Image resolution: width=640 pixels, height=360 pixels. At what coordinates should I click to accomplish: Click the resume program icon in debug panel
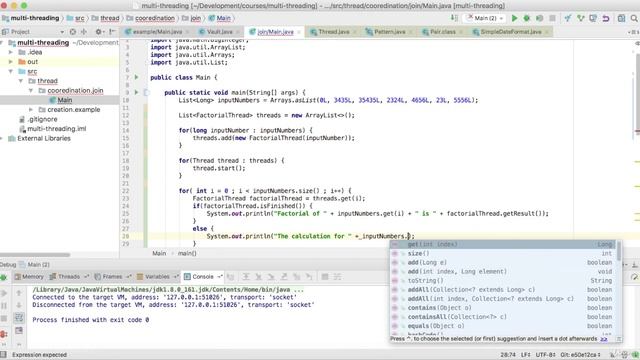click(x=4, y=293)
